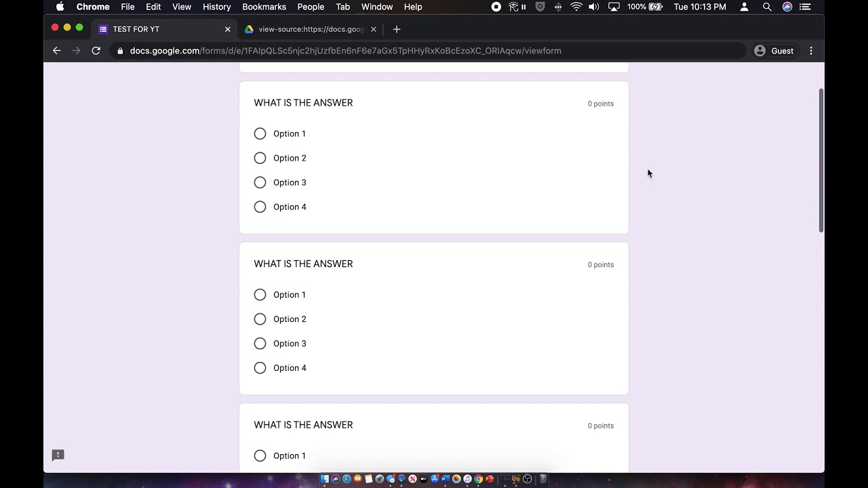This screenshot has height=488, width=868.
Task: Open the History menu
Action: (216, 7)
